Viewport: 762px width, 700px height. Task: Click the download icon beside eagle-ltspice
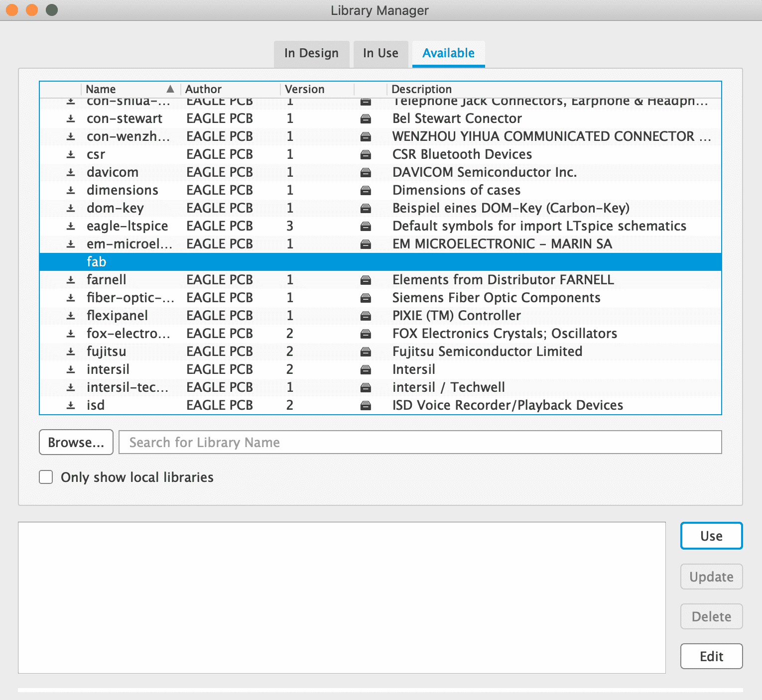tap(71, 226)
